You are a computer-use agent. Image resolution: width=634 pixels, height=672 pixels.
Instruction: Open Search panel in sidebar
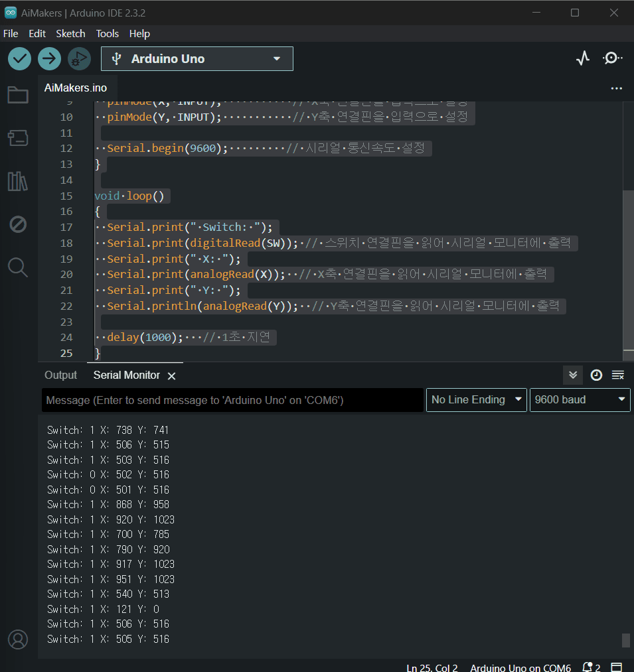tap(18, 267)
